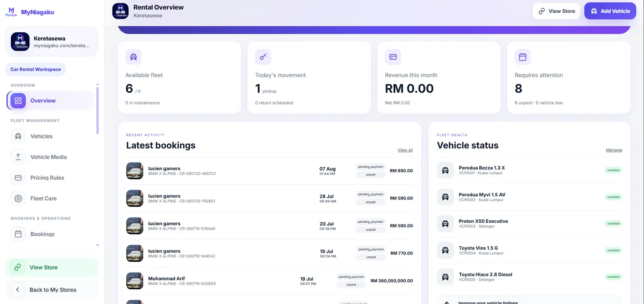
Task: Click the sidebar scroll down arrow
Action: 97,245
